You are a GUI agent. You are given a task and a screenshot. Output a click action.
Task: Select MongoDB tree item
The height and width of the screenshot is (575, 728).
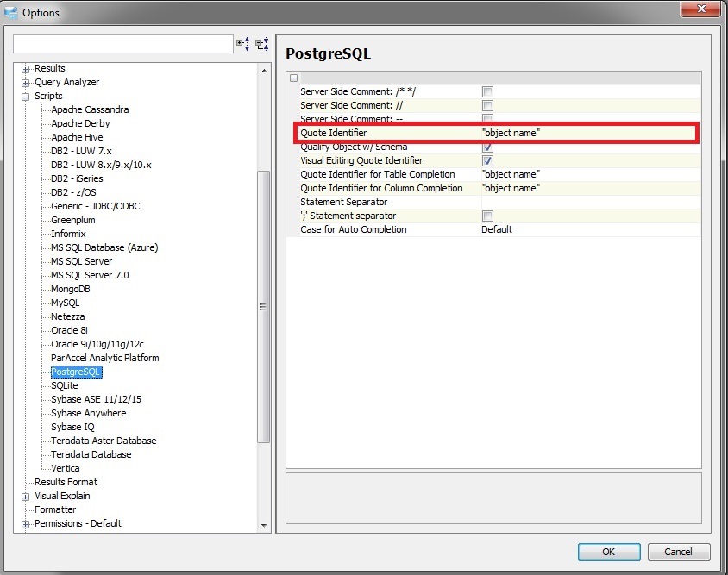(71, 289)
